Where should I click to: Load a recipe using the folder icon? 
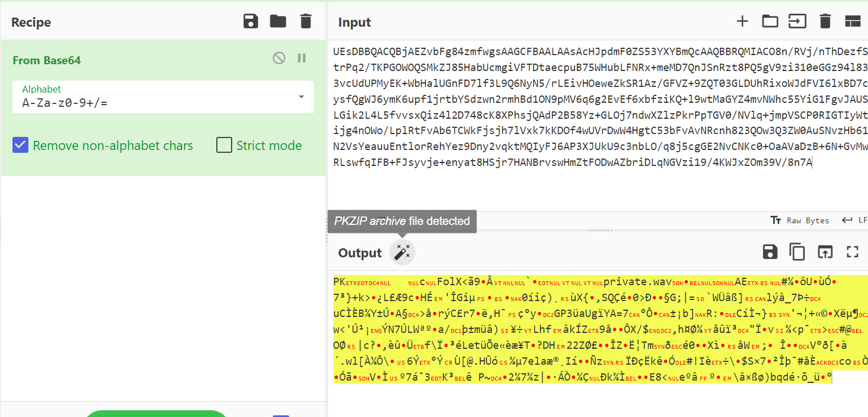coord(278,22)
